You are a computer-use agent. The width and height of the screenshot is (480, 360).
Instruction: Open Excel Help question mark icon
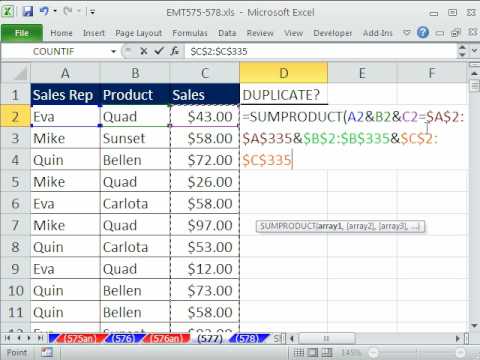(423, 33)
